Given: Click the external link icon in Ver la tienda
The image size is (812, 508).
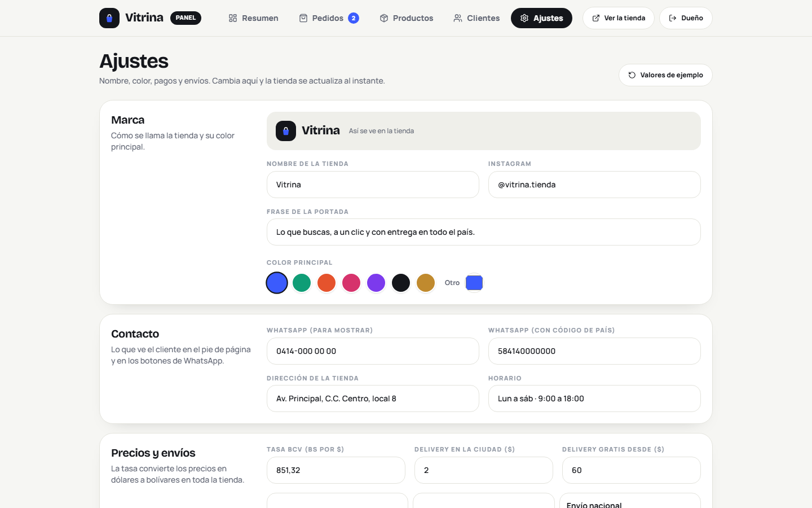Looking at the screenshot, I should 596,18.
